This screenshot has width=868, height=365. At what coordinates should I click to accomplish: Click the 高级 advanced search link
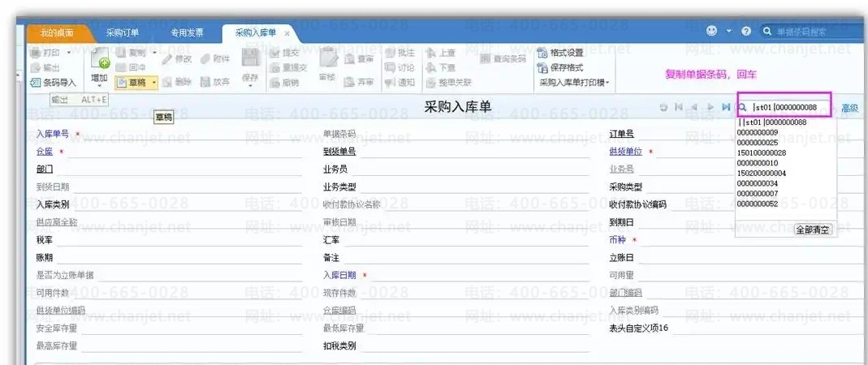tap(849, 108)
